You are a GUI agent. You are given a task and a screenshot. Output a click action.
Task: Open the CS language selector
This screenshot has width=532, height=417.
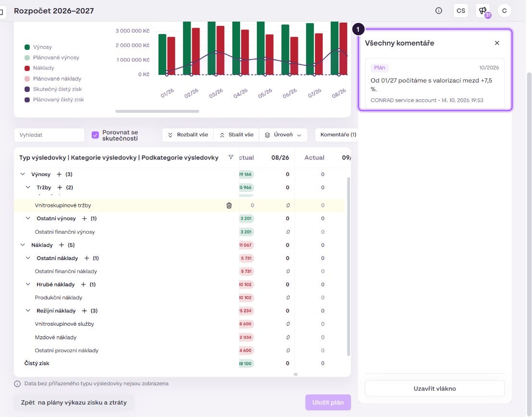461,11
